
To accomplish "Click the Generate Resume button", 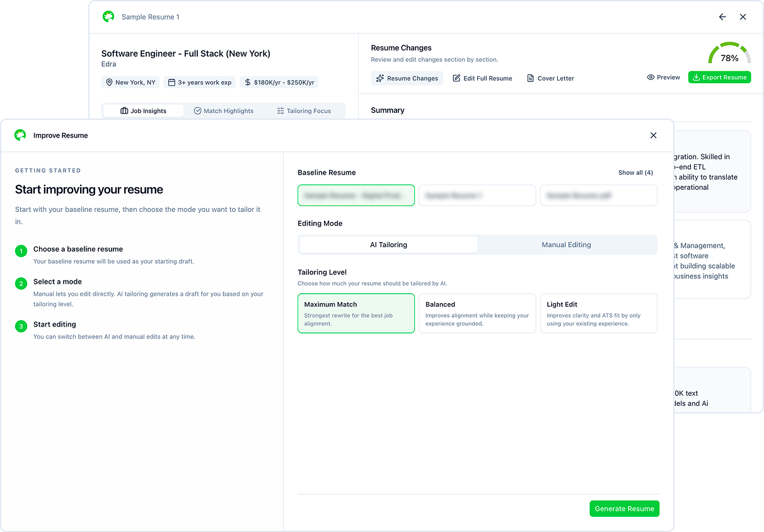I will (x=624, y=509).
